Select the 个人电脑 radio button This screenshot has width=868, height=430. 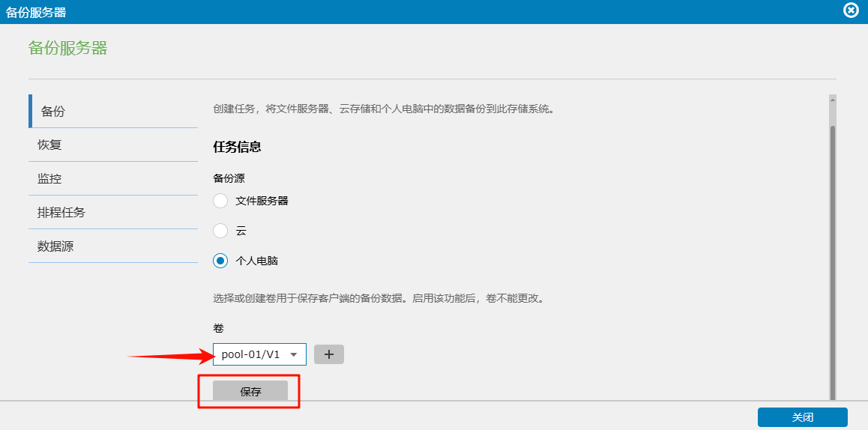point(220,261)
